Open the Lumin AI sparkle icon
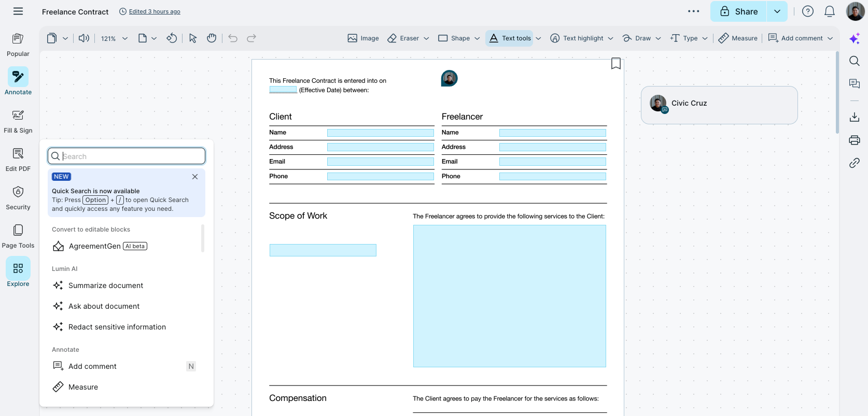 (x=855, y=38)
